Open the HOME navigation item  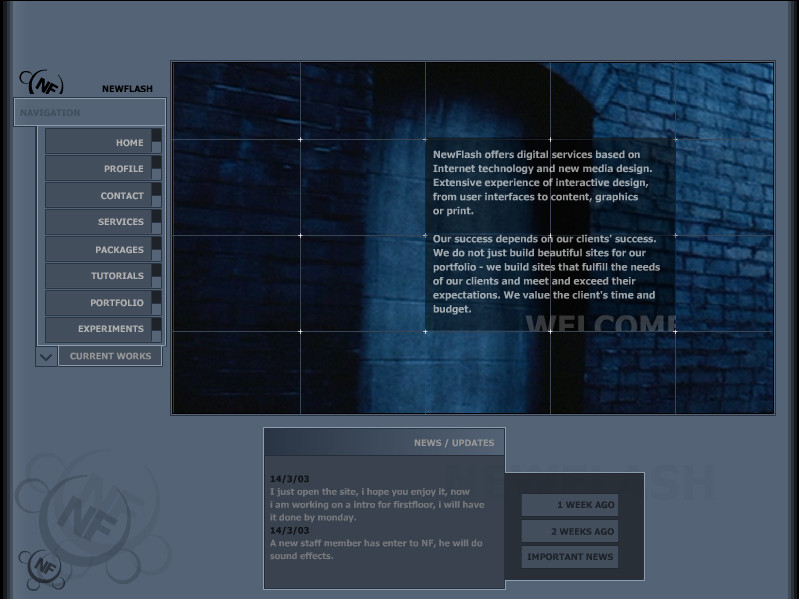click(98, 142)
